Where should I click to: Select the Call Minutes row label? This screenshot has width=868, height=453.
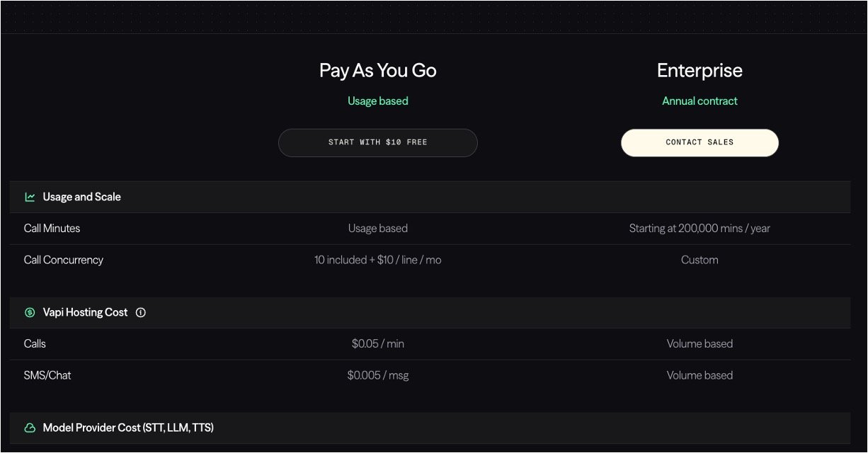click(52, 229)
